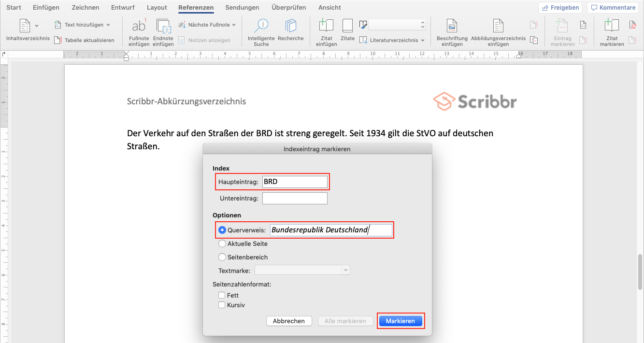The height and width of the screenshot is (343, 644).
Task: Enable the Kursiv page number format
Action: [x=222, y=305]
